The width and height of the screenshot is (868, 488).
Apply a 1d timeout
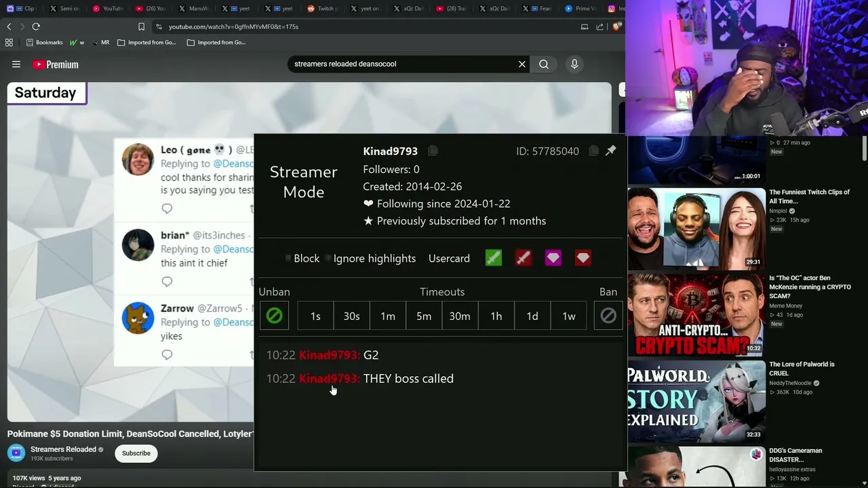(532, 316)
